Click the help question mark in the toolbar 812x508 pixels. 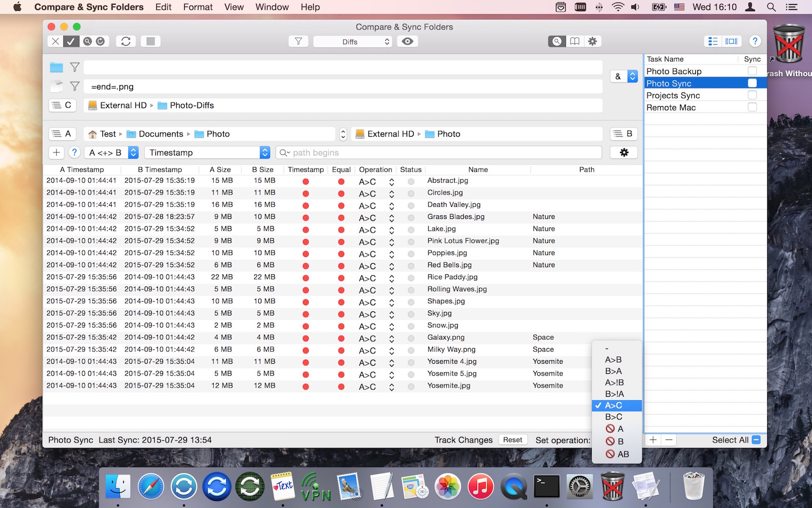(x=755, y=41)
